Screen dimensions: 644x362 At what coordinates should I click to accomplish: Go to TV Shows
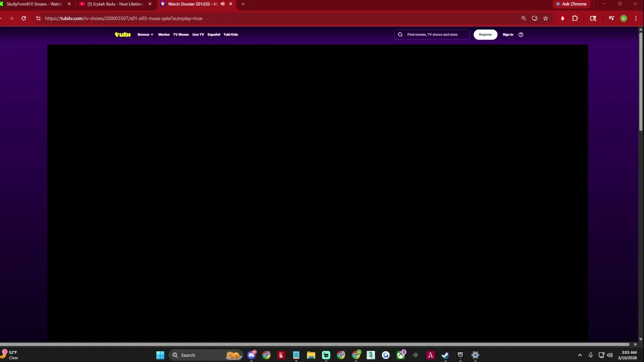(181, 35)
